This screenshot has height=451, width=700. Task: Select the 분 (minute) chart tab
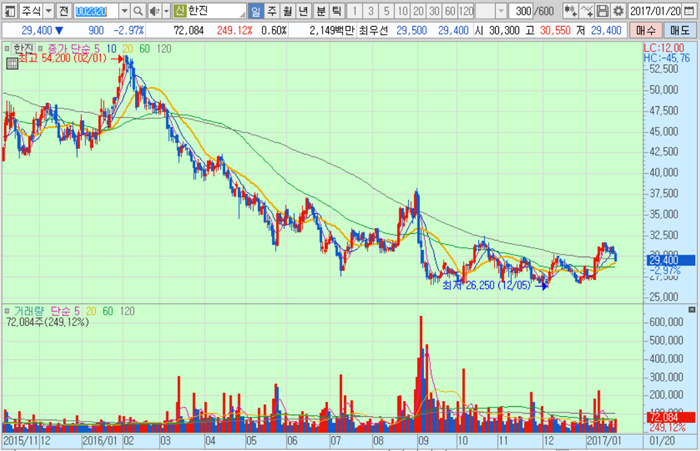[x=320, y=11]
